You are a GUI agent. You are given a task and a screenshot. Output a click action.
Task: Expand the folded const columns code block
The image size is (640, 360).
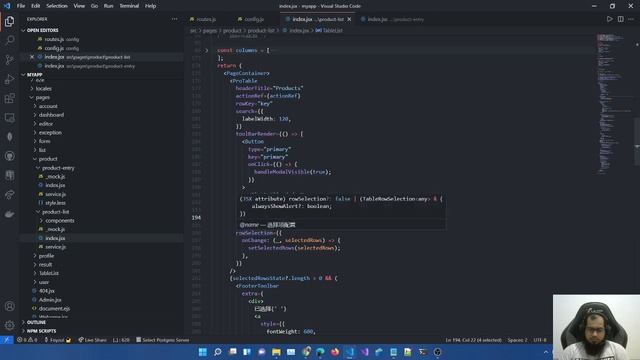click(x=207, y=50)
